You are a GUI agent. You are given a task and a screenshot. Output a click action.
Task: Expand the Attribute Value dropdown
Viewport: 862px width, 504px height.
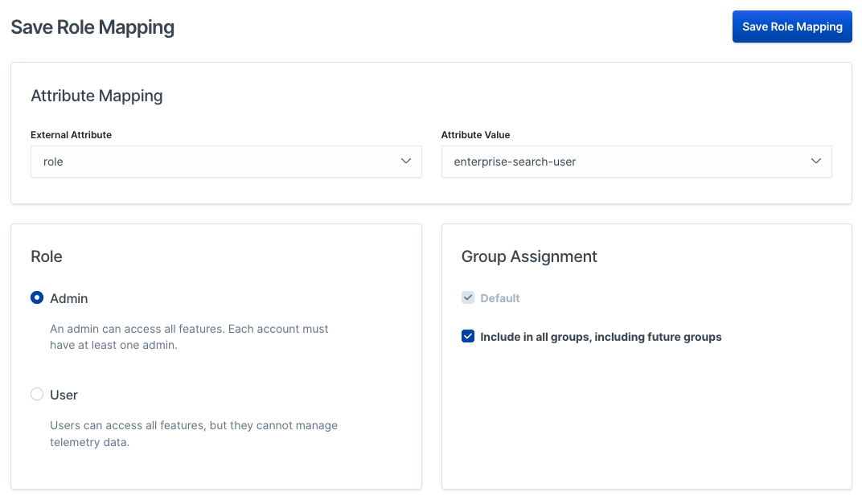(x=627, y=162)
